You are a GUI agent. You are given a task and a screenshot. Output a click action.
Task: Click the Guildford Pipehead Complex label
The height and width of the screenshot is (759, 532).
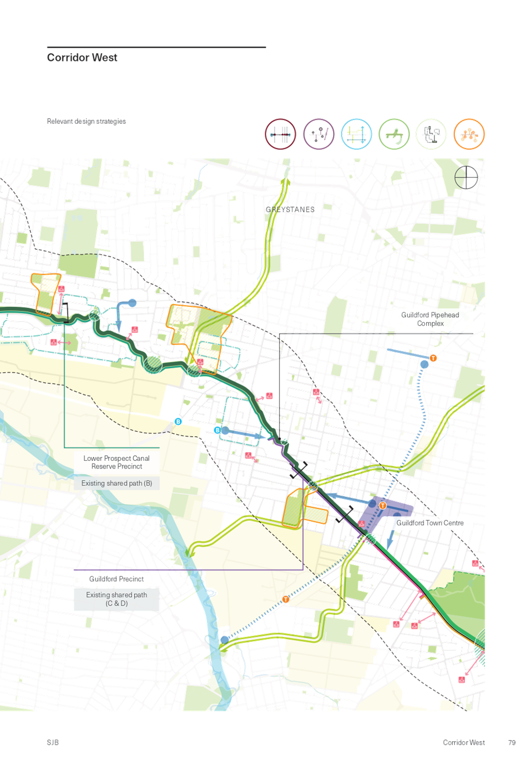click(x=430, y=319)
